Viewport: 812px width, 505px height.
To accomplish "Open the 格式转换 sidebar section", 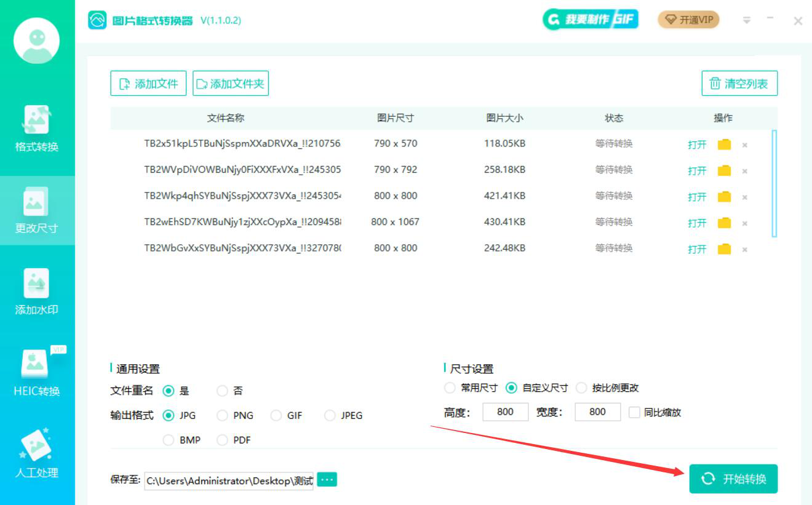I will pyautogui.click(x=37, y=130).
